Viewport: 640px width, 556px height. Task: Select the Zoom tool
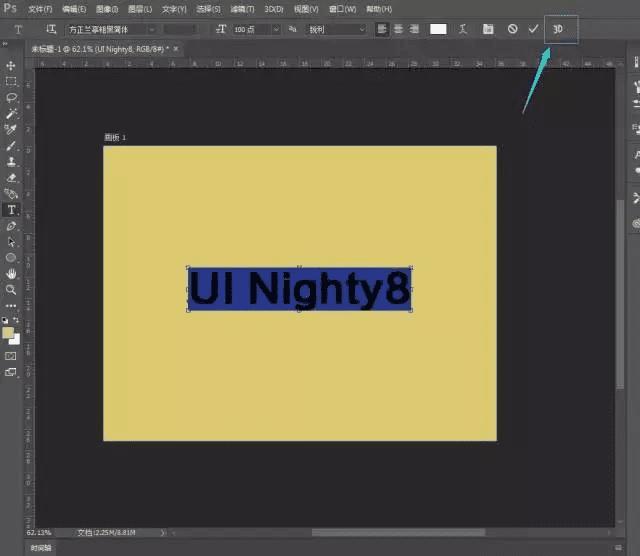click(x=12, y=289)
